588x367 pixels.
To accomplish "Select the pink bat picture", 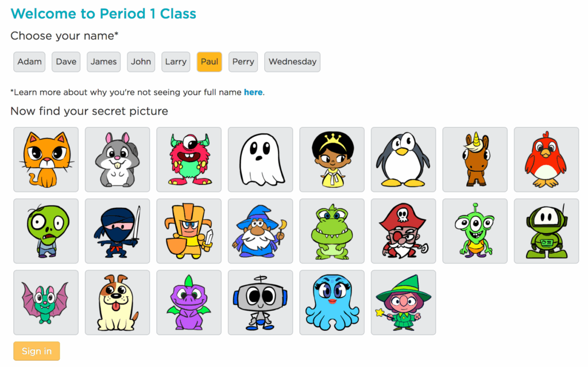I will [46, 303].
